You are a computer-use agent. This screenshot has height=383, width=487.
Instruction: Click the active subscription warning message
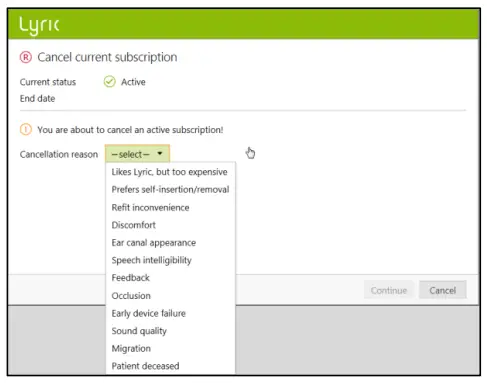tap(130, 130)
